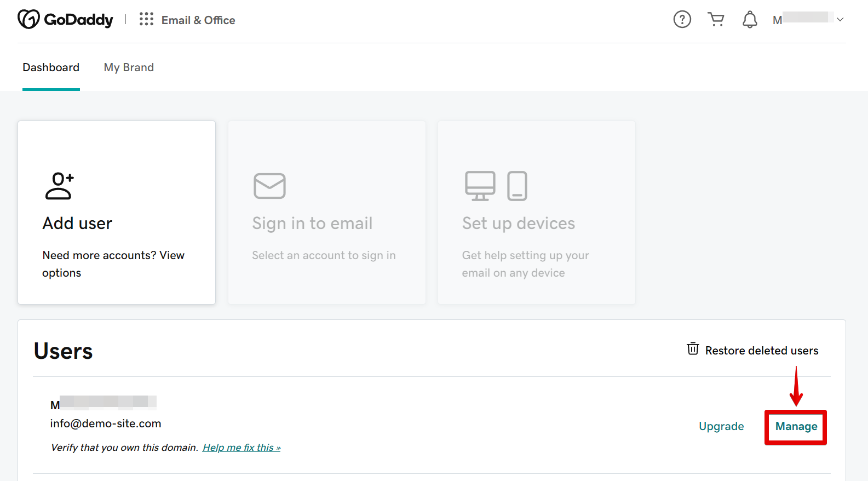Click the GoDaddy logo
The height and width of the screenshot is (481, 868).
(x=65, y=20)
